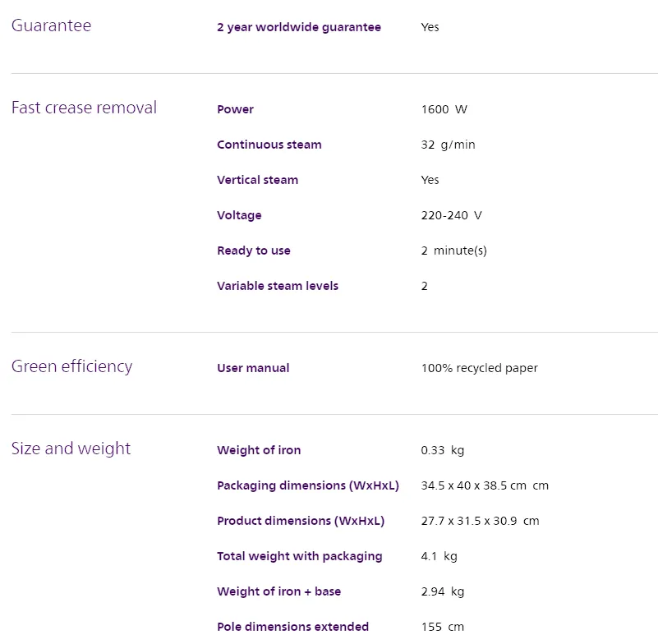Click the Power specification label

235,109
